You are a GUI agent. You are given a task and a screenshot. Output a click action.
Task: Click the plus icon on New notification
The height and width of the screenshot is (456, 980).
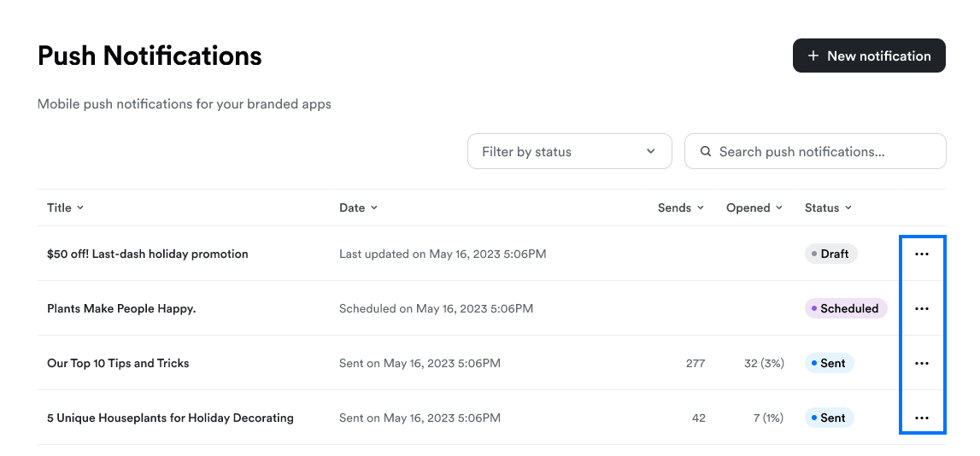pos(813,56)
